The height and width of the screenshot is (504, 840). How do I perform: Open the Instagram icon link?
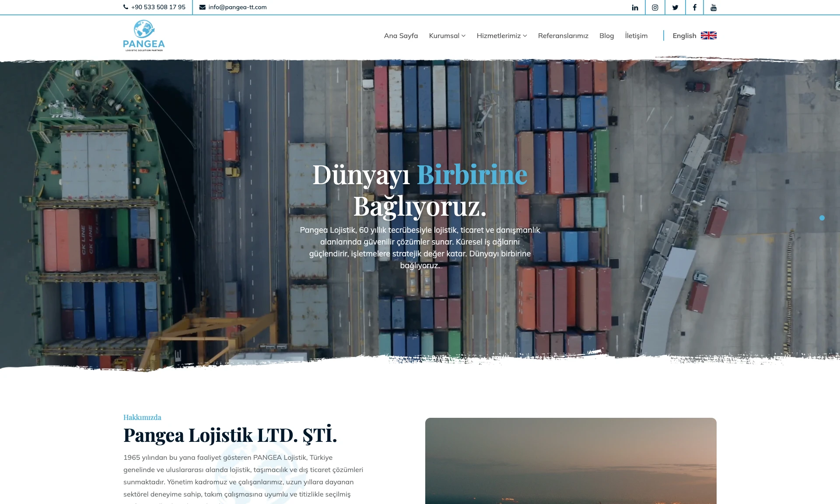pos(655,7)
